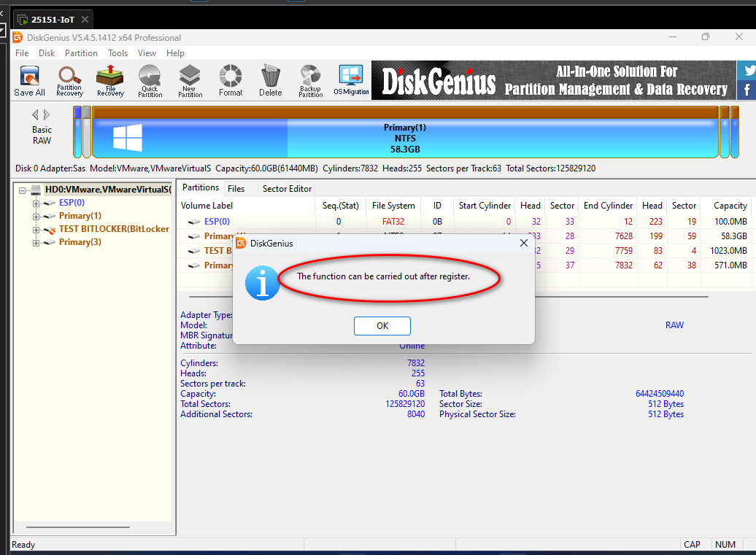Select TEST BITLOCKER partition in tree
Image resolution: width=756 pixels, height=555 pixels.
tap(115, 229)
